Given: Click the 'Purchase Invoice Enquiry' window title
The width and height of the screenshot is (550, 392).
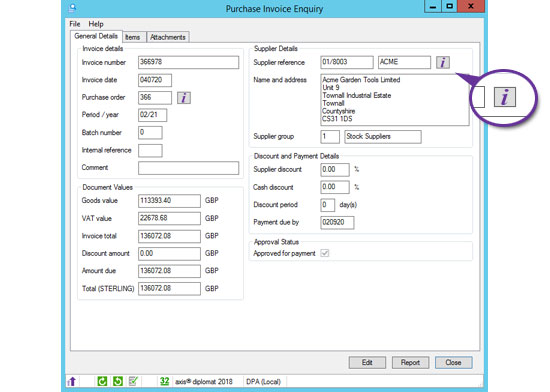Looking at the screenshot, I should (x=274, y=9).
